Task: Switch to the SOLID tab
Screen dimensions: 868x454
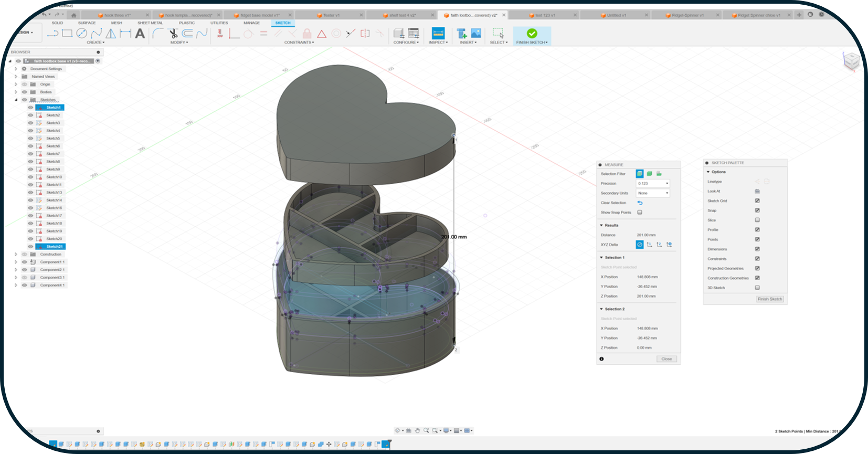Action: point(57,23)
